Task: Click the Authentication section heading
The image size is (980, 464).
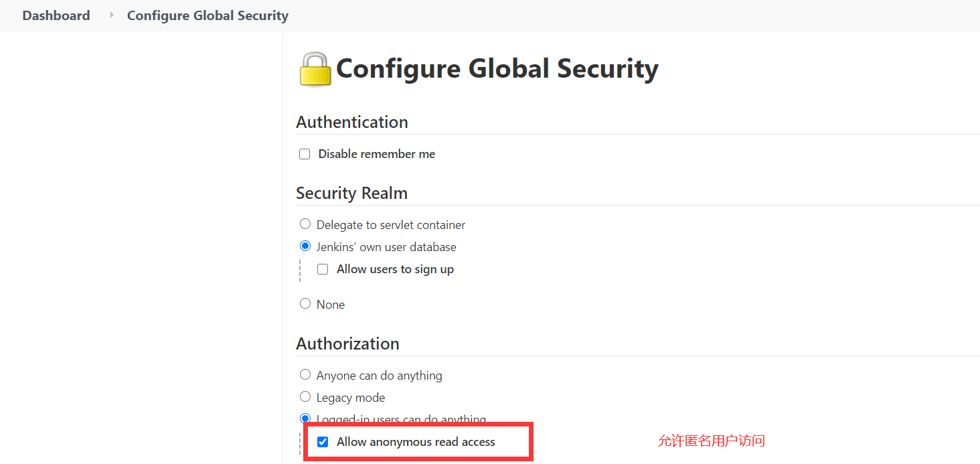Action: tap(352, 122)
